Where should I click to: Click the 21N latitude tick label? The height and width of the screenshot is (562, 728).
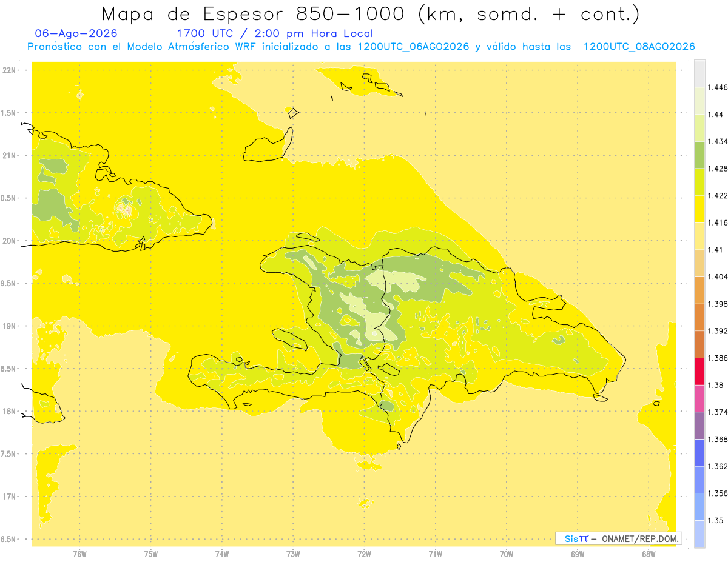coord(10,156)
